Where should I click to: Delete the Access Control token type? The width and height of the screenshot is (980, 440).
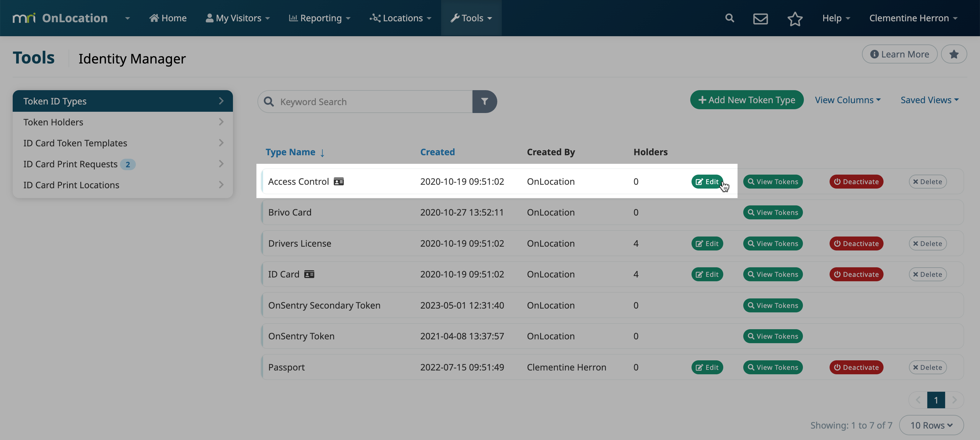coord(928,181)
